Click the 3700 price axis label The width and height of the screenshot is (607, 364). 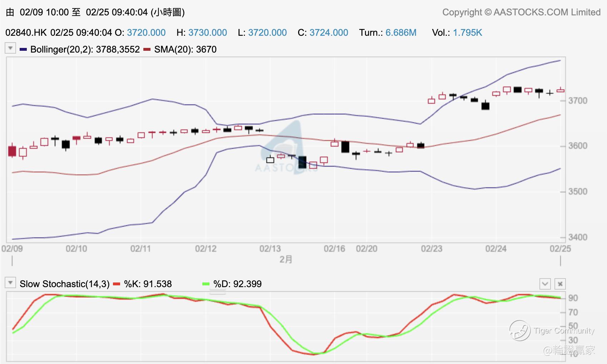pyautogui.click(x=578, y=101)
